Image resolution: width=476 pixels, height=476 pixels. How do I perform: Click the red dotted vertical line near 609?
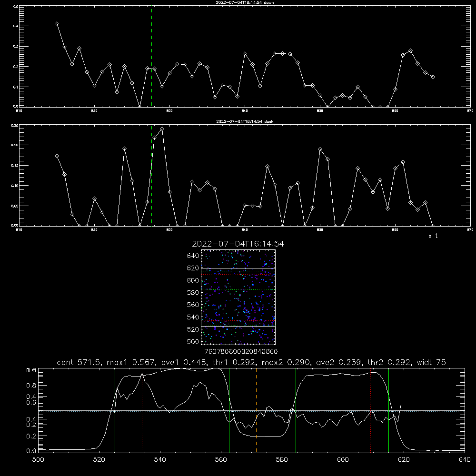[x=370, y=410]
